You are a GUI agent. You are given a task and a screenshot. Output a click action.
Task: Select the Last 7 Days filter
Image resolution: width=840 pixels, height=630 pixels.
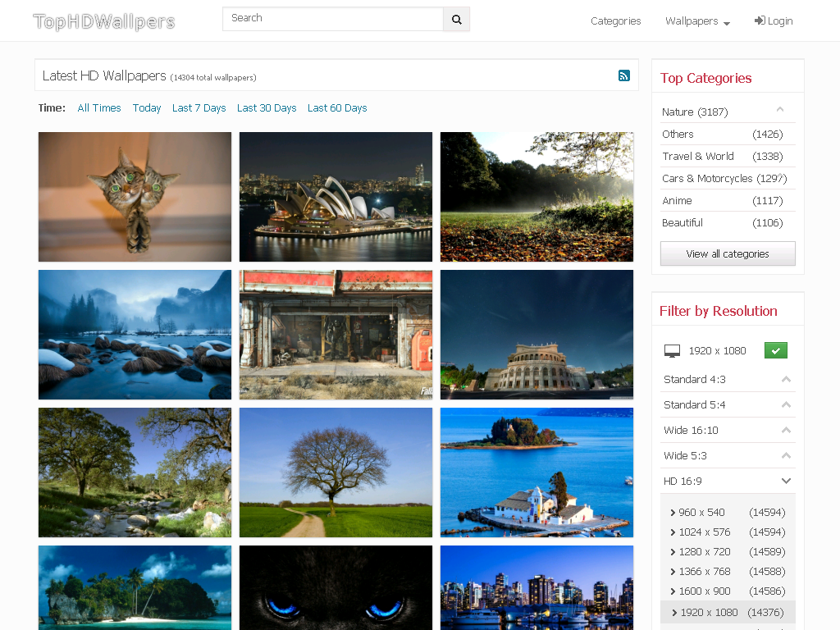199,108
